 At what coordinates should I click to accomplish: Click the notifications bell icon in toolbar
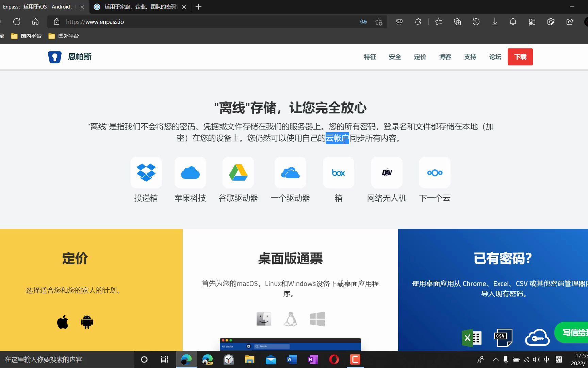(513, 22)
